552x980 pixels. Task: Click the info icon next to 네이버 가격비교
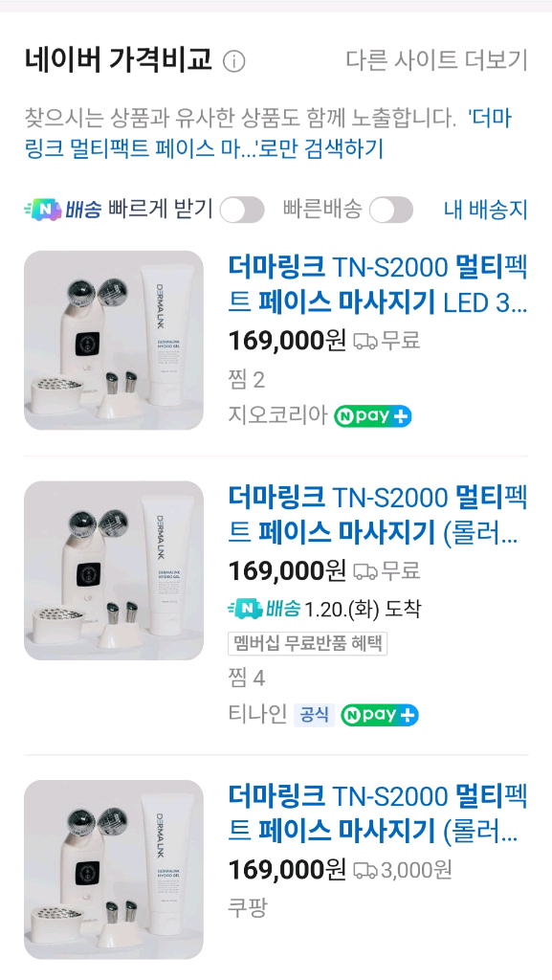[x=232, y=60]
